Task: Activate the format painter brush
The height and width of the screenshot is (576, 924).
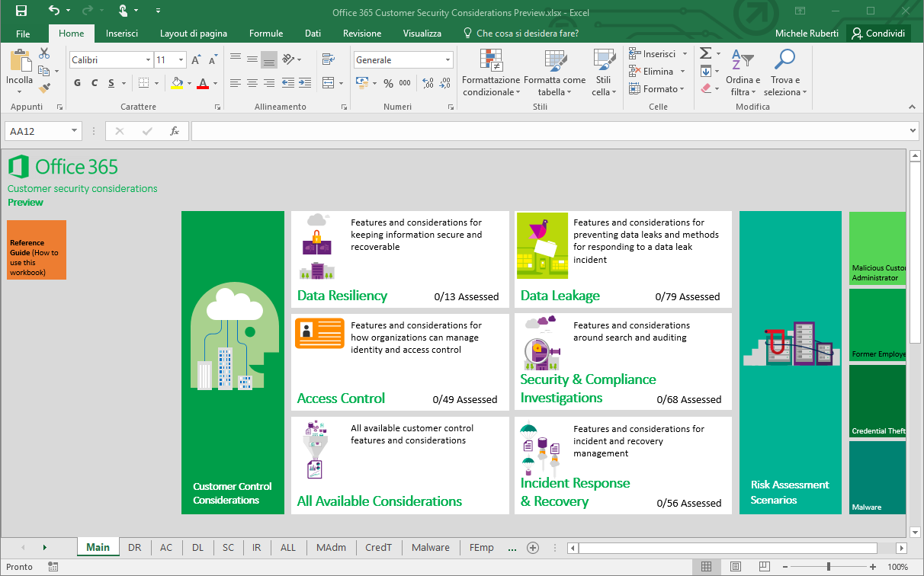Action: (x=44, y=88)
